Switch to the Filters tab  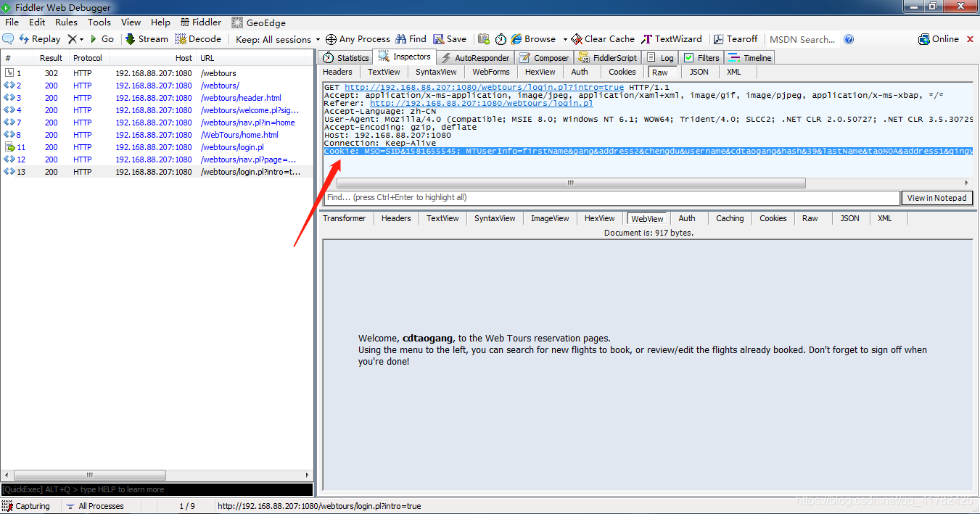701,57
